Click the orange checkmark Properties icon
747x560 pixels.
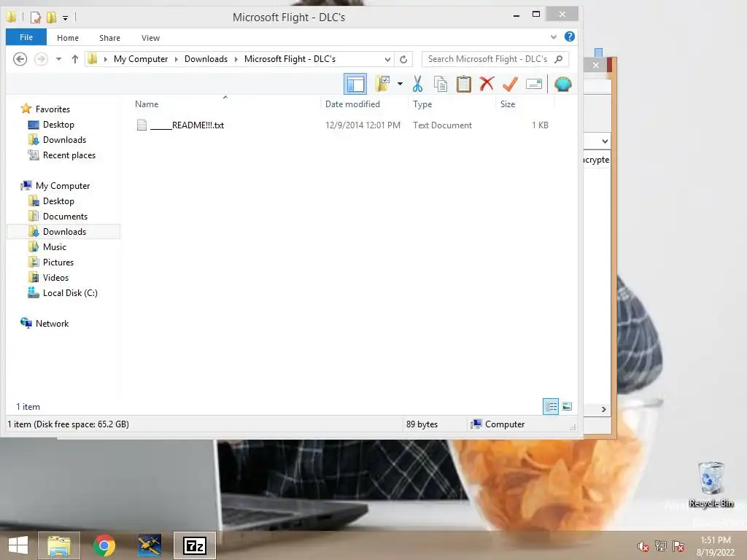[510, 84]
